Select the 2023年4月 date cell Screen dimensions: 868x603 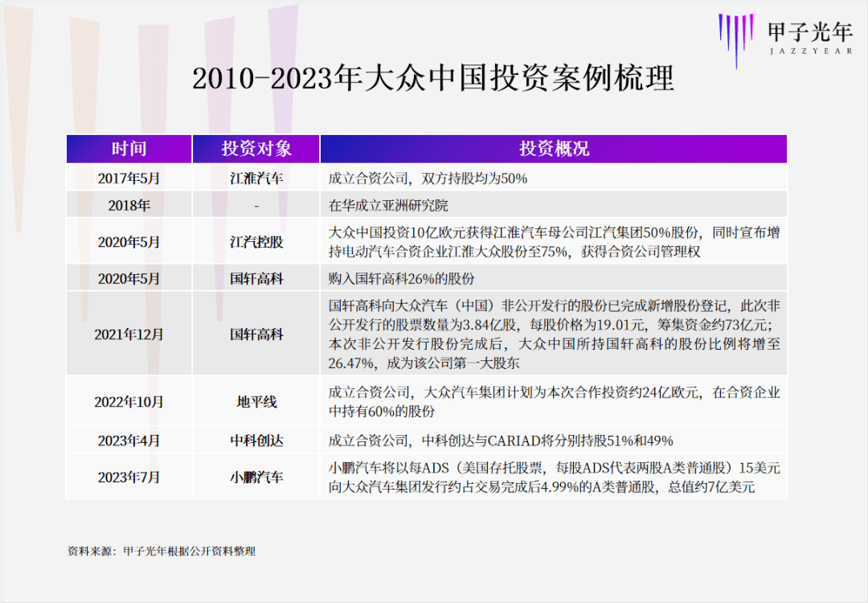[129, 441]
